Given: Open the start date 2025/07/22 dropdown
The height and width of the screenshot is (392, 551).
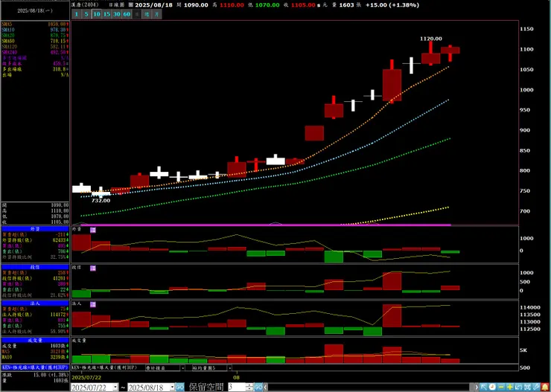Looking at the screenshot, I should (x=115, y=387).
